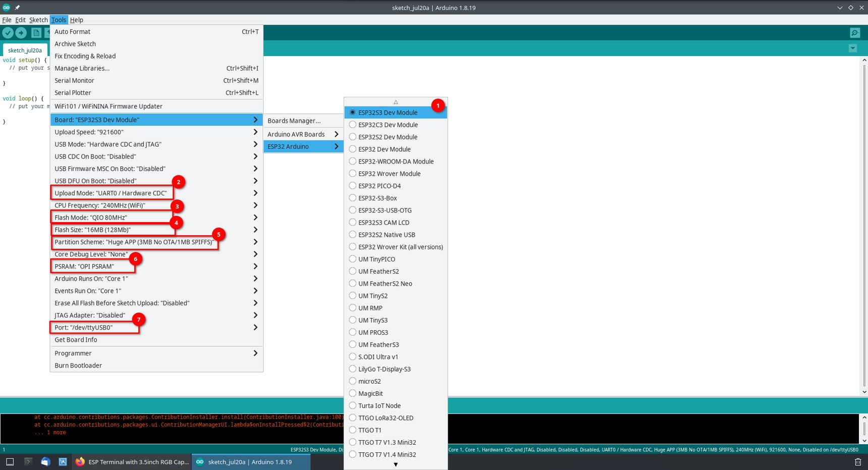Expand PSRAM OPI PSRAM submenu
This screenshot has width=868, height=470.
pos(156,267)
